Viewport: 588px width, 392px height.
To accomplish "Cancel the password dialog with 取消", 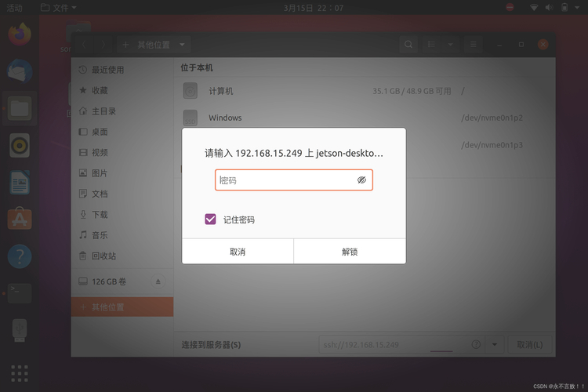I will pos(238,252).
